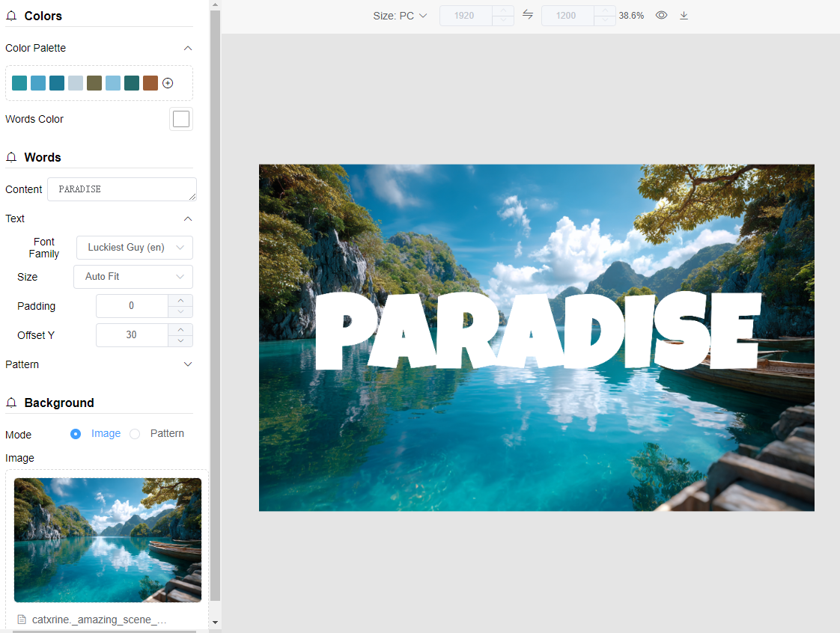Click the bell icon beside Words heading
Image resolution: width=840 pixels, height=633 pixels.
click(x=11, y=157)
